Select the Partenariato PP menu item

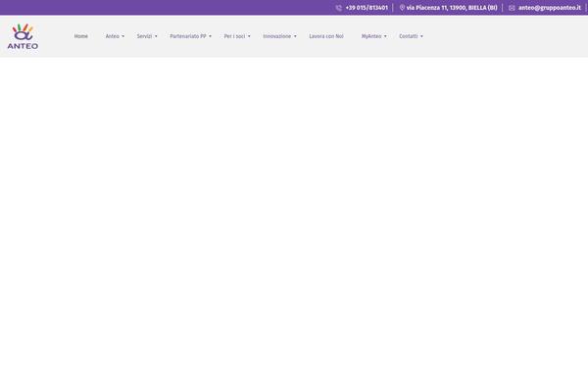(187, 36)
